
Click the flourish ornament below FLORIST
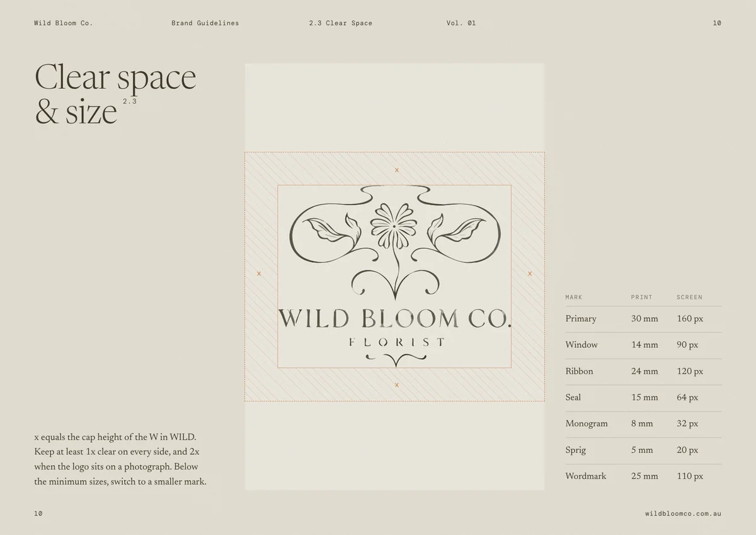coord(395,360)
